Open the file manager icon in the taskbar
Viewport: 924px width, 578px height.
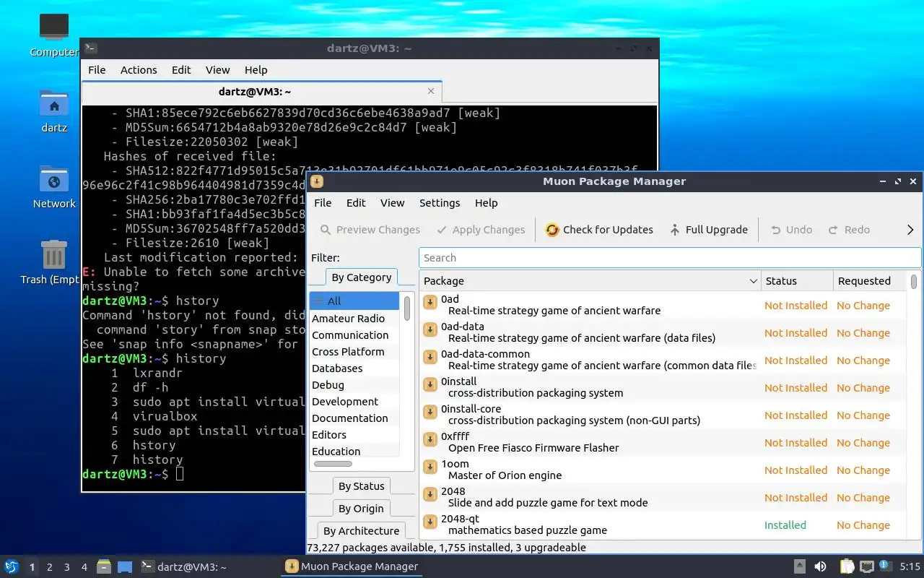[x=104, y=567]
